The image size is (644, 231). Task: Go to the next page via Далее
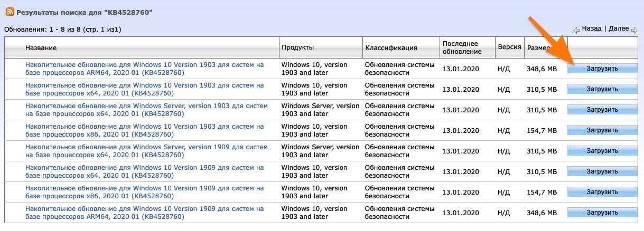click(619, 28)
